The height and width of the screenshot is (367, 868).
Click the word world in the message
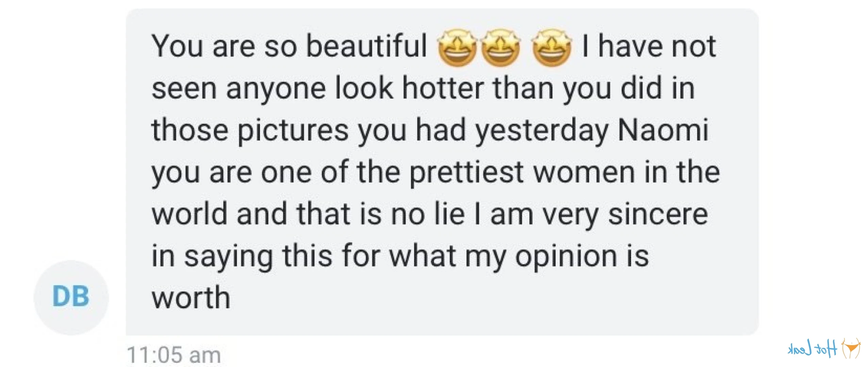(x=189, y=214)
